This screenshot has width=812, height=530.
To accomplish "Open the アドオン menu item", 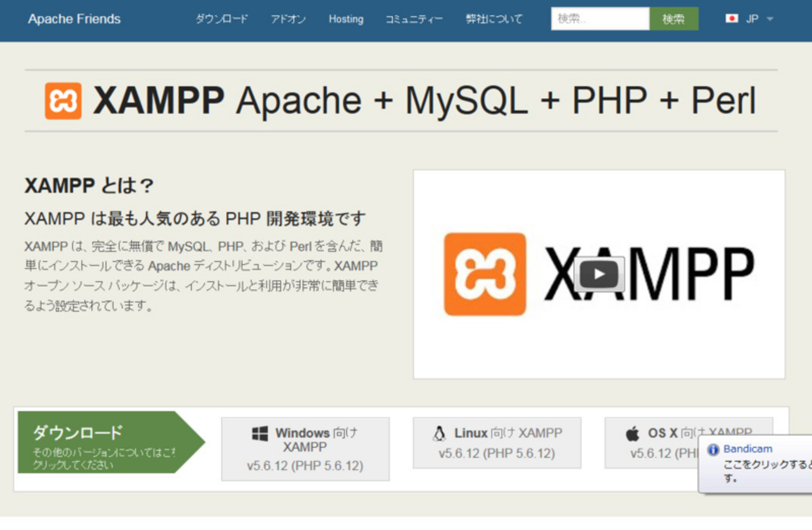I will coord(288,19).
